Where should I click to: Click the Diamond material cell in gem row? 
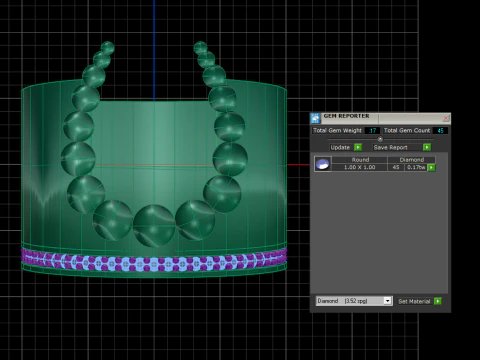point(412,160)
